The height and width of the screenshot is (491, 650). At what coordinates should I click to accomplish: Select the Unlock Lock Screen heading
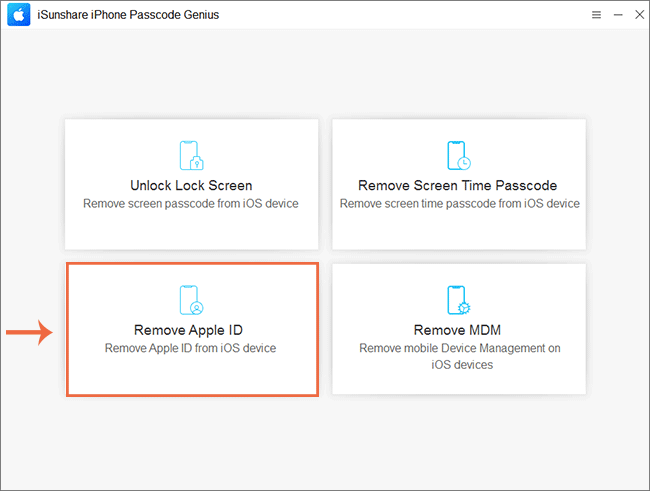191,185
